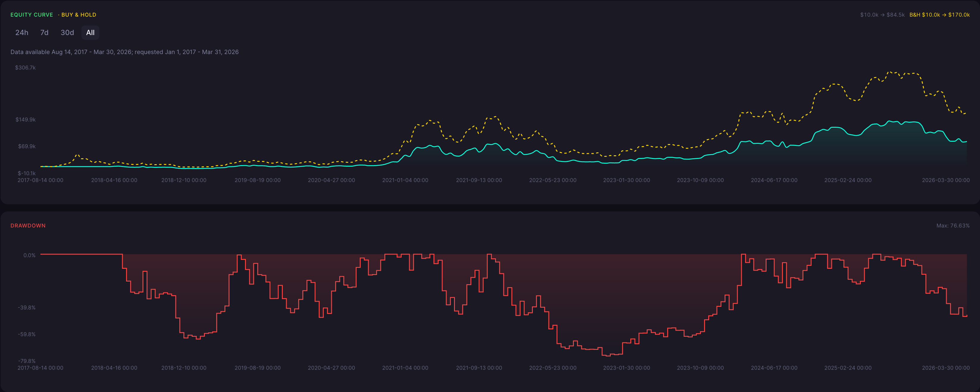Select the All time range tab

coord(90,33)
